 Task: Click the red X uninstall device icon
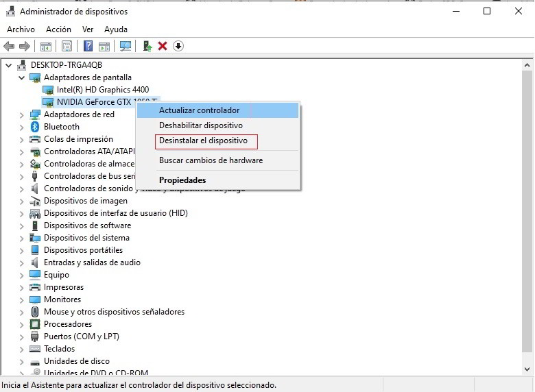[163, 46]
